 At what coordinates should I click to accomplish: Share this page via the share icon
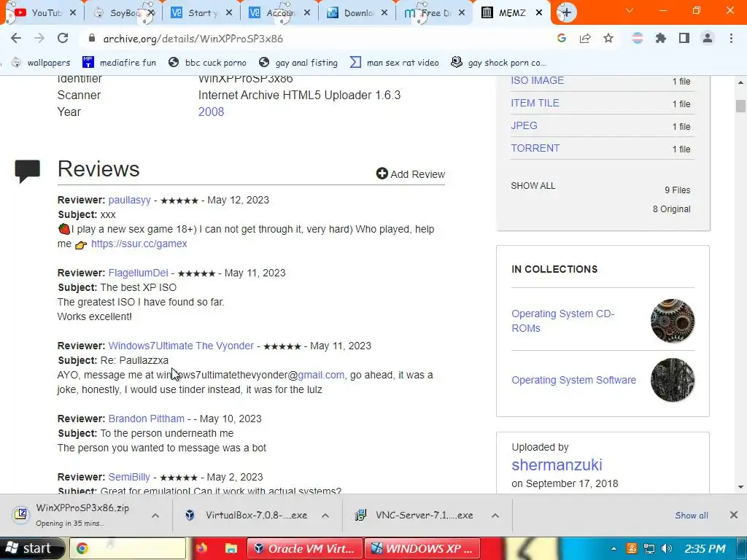[585, 38]
